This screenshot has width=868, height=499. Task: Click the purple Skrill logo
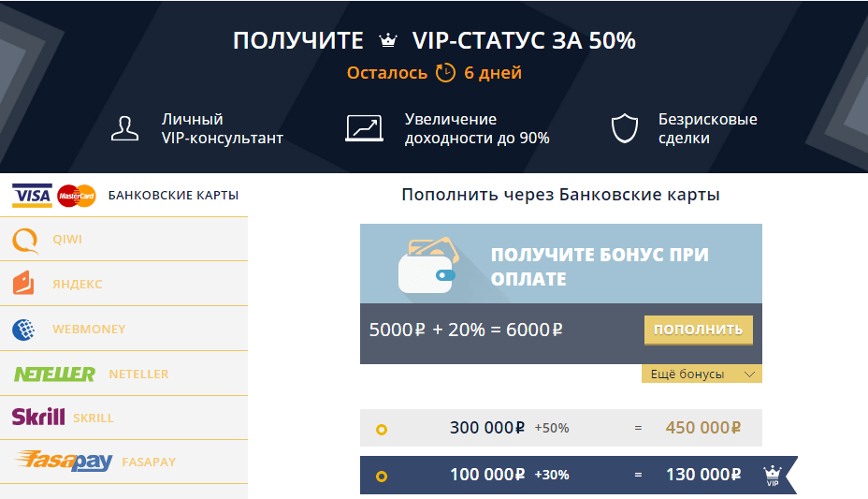(38, 417)
